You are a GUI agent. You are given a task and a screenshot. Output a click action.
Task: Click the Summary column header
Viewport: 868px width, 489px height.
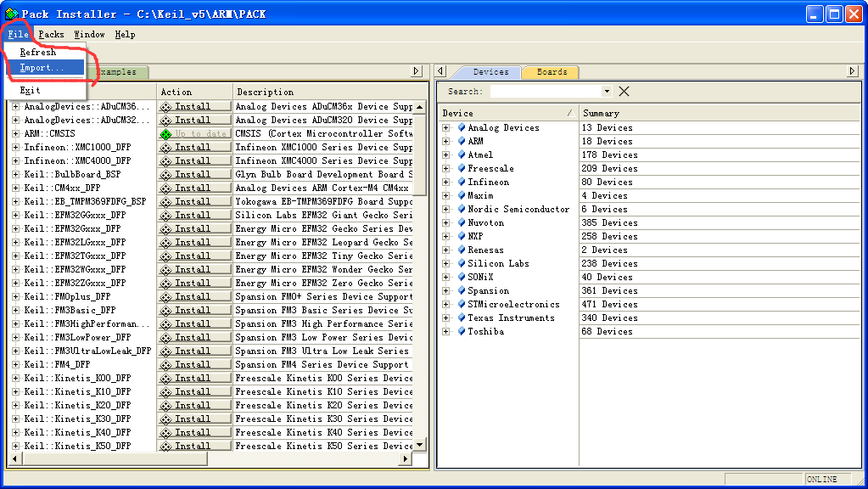click(x=720, y=113)
